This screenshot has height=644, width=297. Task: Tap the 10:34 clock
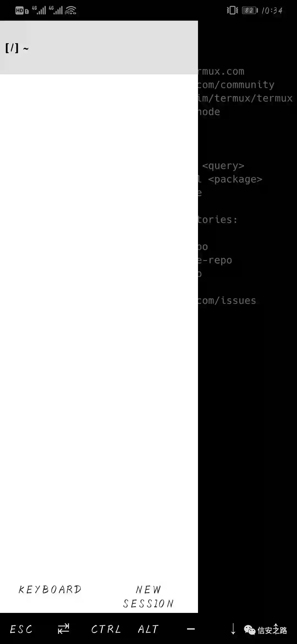tap(272, 10)
